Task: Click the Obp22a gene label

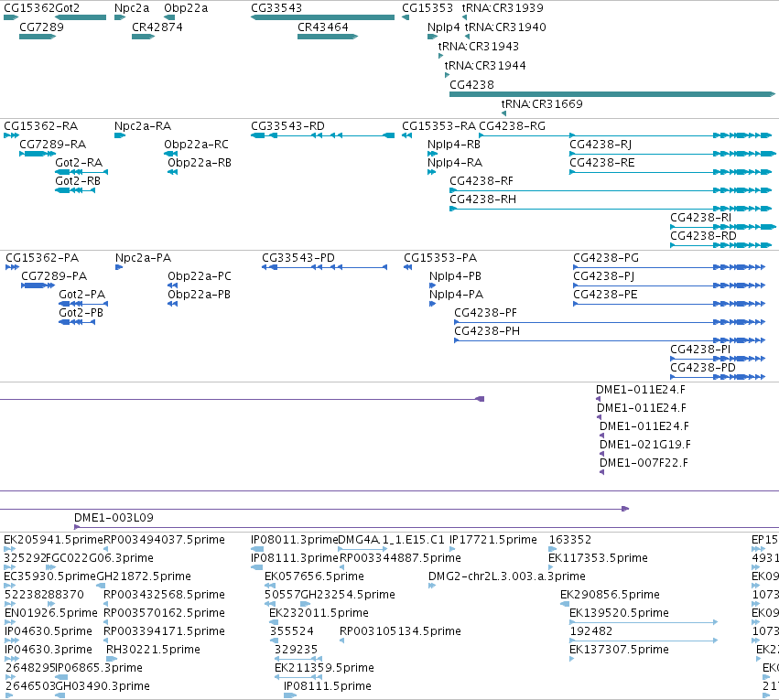Action: (186, 8)
